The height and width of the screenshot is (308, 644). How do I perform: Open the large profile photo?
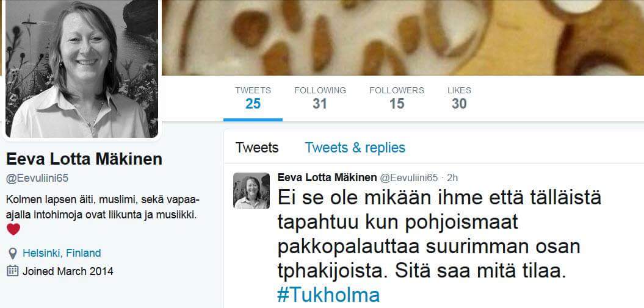point(82,69)
